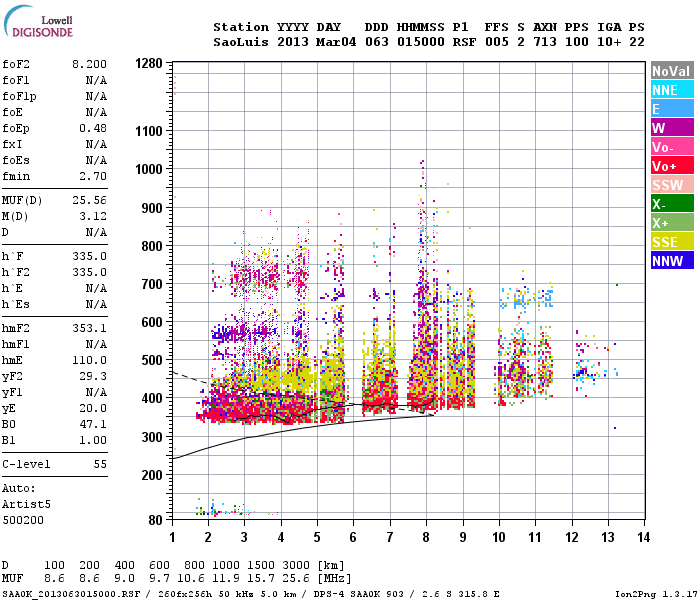This screenshot has width=700, height=600.
Task: Click the h`F value 335.0
Action: tap(89, 257)
